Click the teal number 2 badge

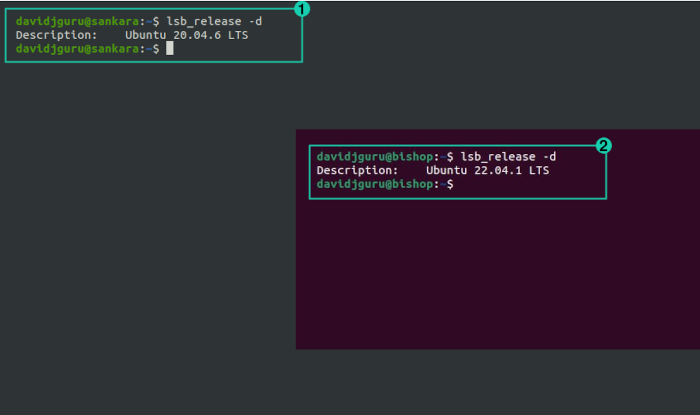coord(604,145)
